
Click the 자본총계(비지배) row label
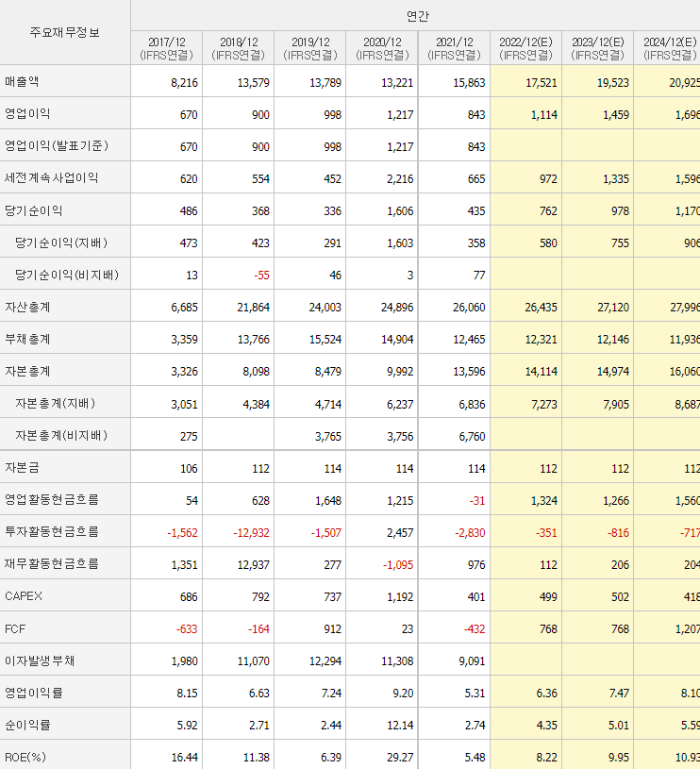(x=61, y=435)
